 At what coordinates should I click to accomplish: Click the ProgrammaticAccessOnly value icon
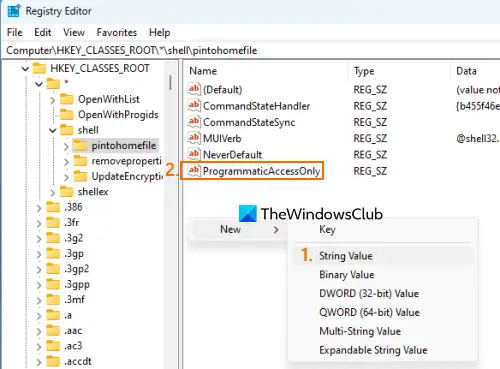(194, 171)
